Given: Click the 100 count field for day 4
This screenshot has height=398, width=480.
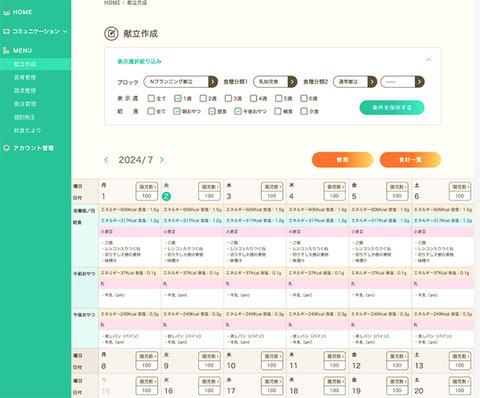Looking at the screenshot, I should point(335,196).
